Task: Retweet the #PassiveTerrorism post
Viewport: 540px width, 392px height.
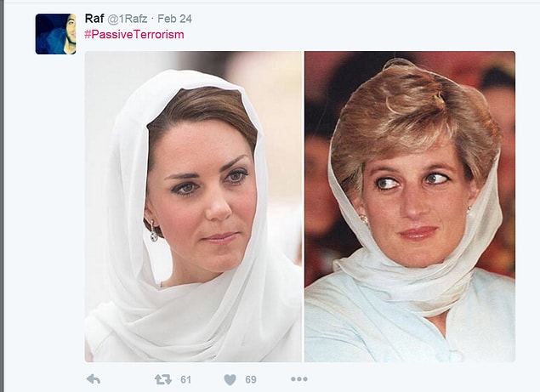Action: (163, 379)
